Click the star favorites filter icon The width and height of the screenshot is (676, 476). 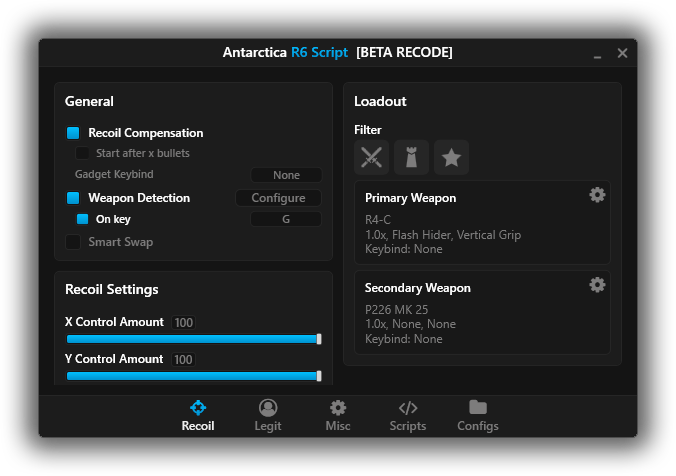coord(451,157)
